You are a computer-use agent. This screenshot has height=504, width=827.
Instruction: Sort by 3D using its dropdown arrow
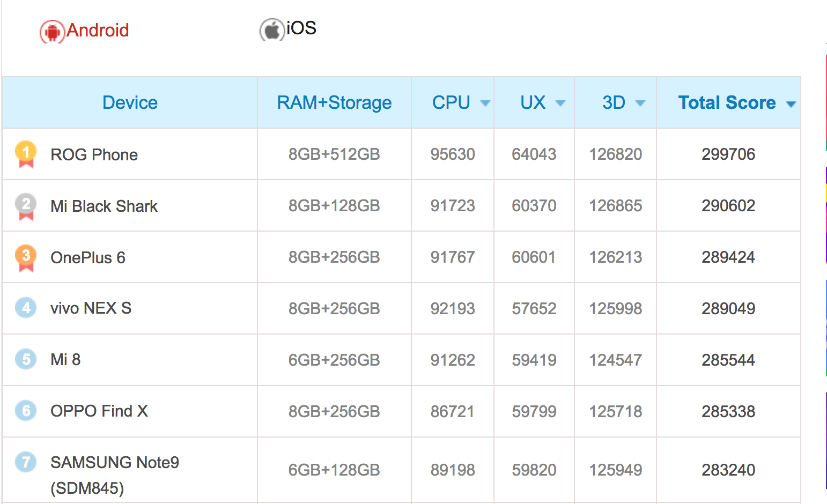tap(640, 103)
